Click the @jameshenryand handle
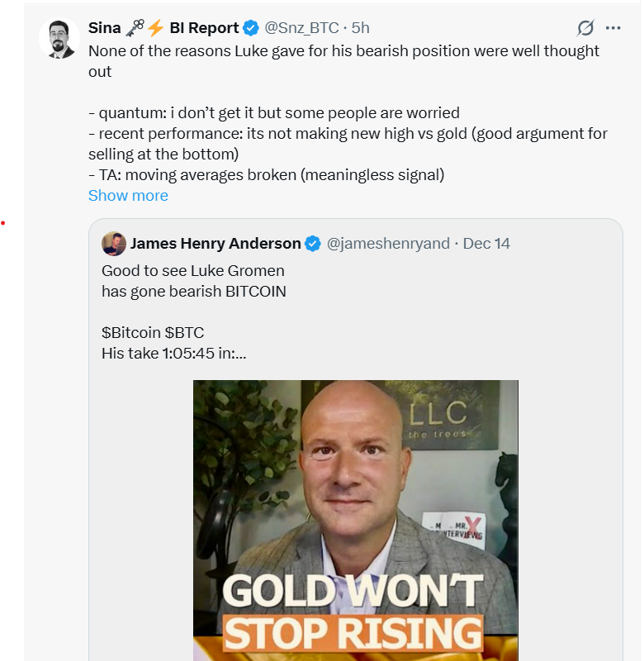 (x=388, y=244)
